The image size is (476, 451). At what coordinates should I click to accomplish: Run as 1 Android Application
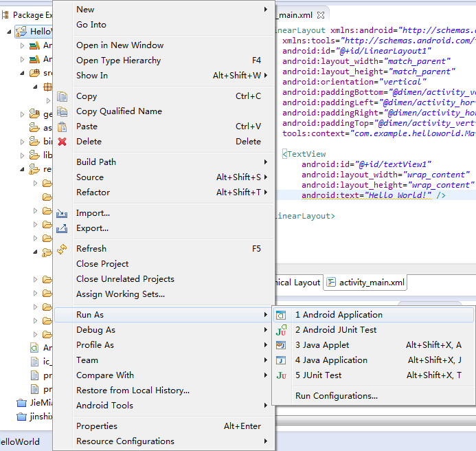click(x=374, y=315)
